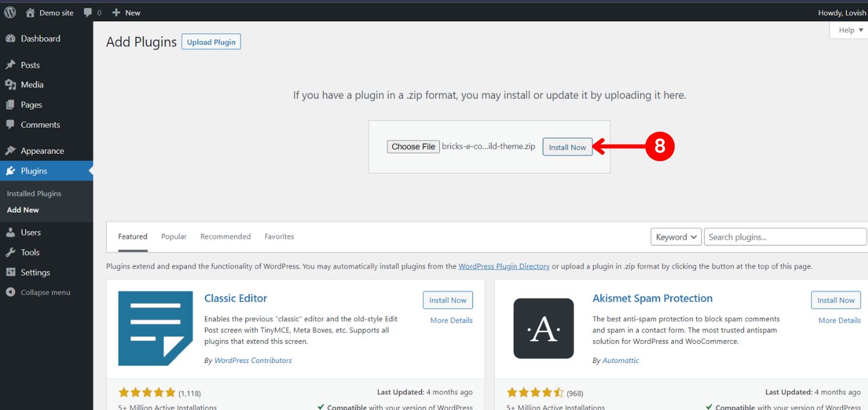Viewport: 868px width, 410px height.
Task: Click the Classic Editor star rating
Action: click(147, 393)
